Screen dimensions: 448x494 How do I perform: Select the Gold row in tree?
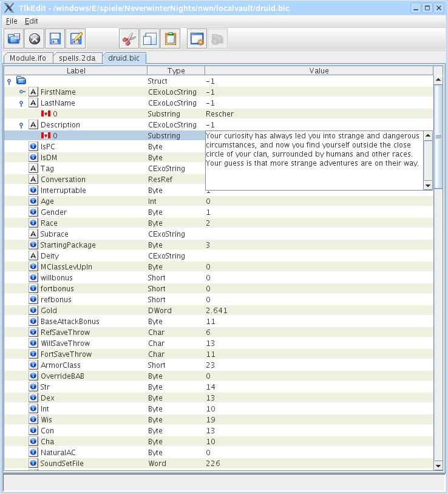click(49, 311)
